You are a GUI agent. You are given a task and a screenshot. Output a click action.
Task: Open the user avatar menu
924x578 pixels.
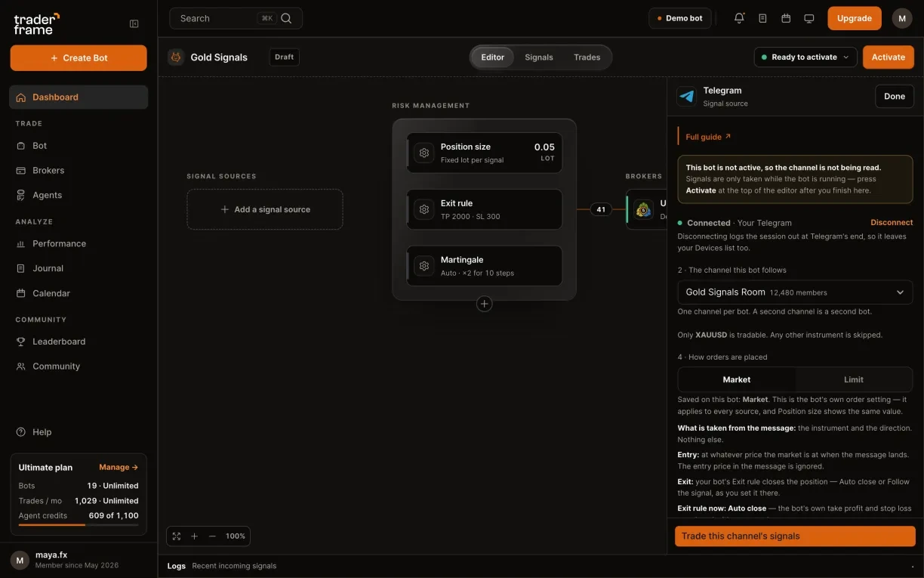click(x=902, y=18)
